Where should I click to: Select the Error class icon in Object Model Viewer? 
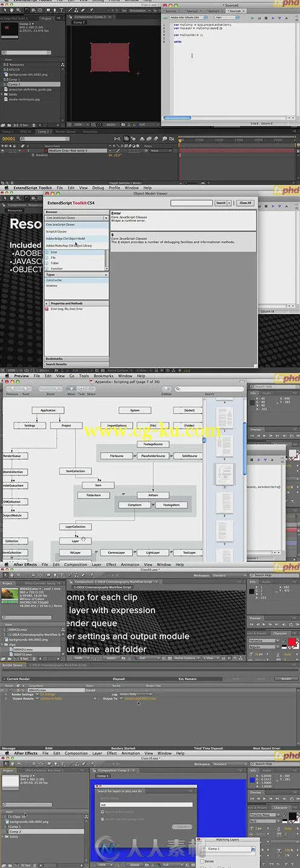coord(48,252)
